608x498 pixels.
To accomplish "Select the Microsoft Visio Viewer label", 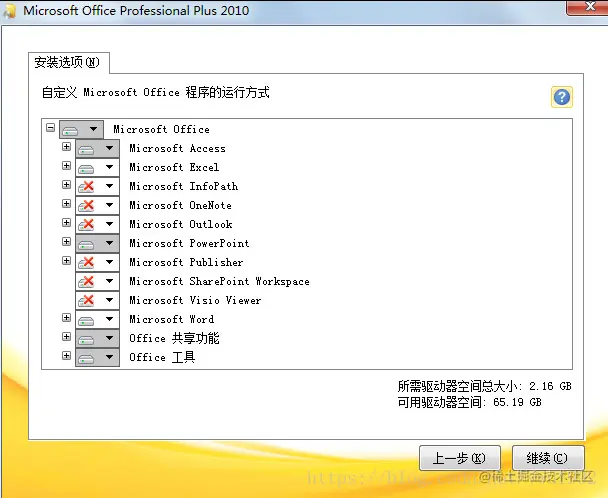I will tap(195, 300).
